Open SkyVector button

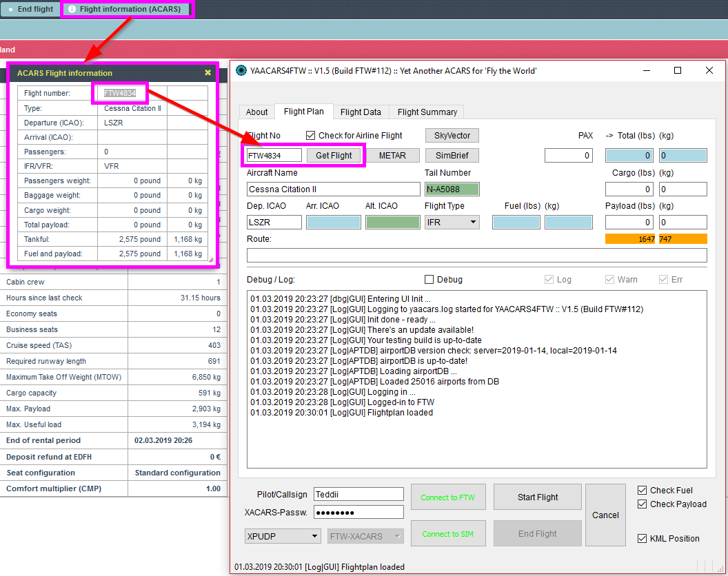point(452,136)
